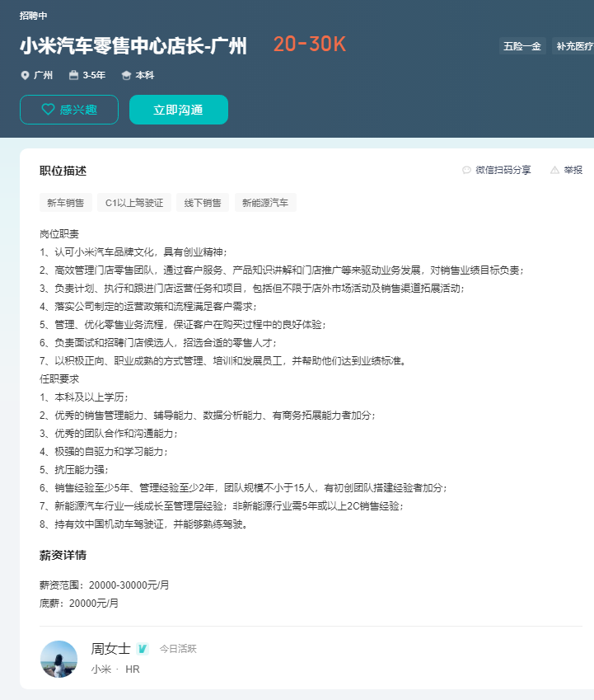Click the briefcase icon beside 3-5年
Viewport: 594px width, 700px height.
73,75
